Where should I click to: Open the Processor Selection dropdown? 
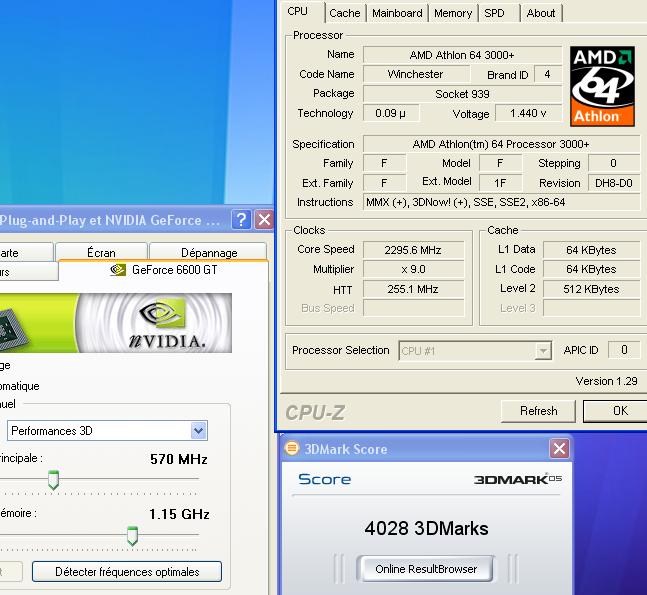pyautogui.click(x=475, y=351)
